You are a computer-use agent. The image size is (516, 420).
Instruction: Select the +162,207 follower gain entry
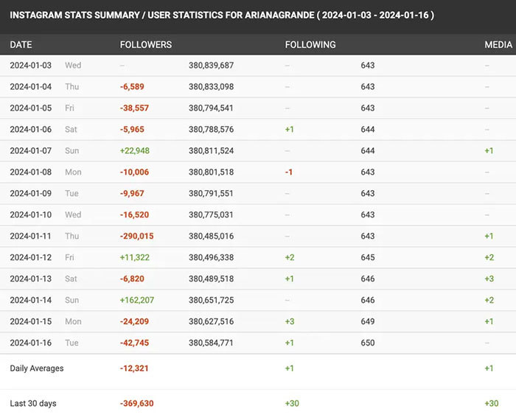tap(138, 301)
